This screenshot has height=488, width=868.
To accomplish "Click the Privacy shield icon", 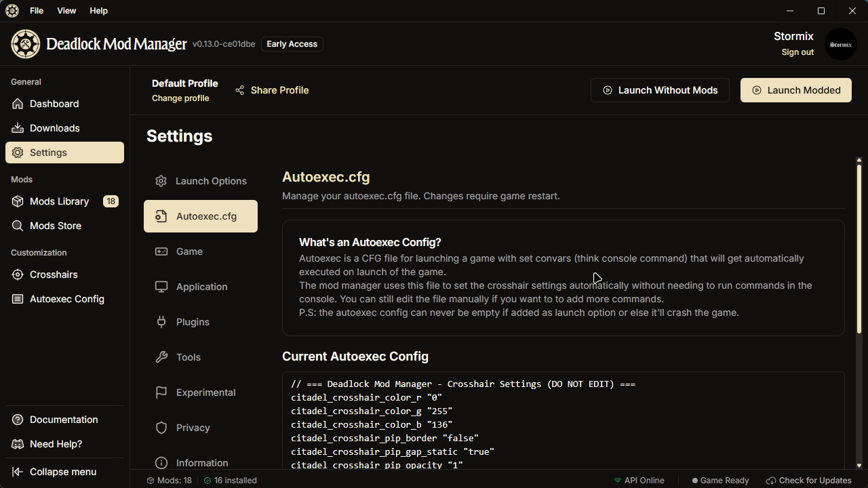I will pyautogui.click(x=161, y=428).
